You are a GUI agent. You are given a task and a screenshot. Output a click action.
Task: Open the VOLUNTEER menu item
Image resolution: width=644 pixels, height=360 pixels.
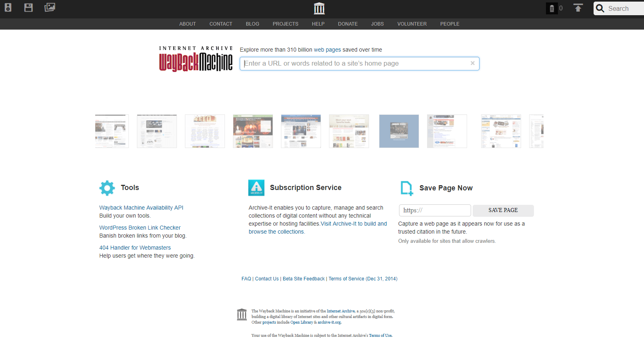[x=412, y=24]
